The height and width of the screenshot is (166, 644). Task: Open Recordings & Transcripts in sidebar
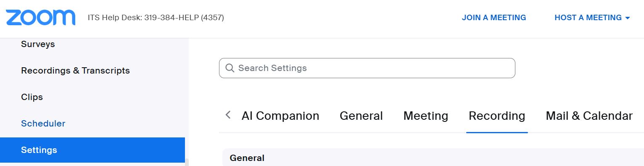[75, 71]
